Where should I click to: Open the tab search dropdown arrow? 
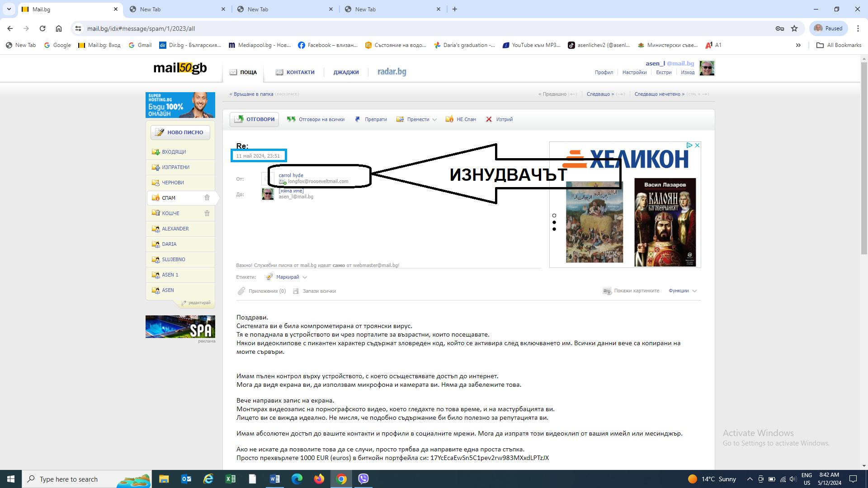pos(9,9)
